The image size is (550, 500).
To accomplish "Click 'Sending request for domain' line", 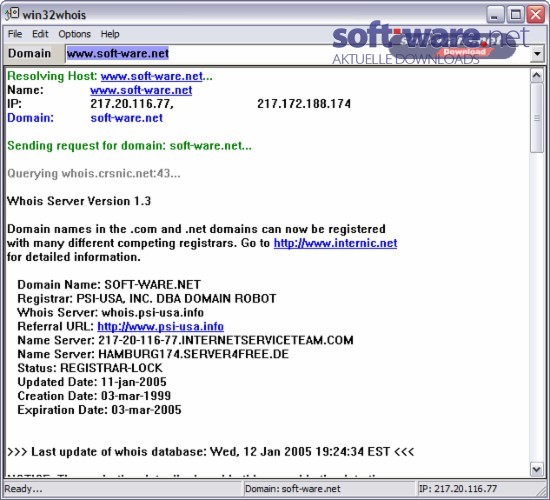I will (129, 146).
